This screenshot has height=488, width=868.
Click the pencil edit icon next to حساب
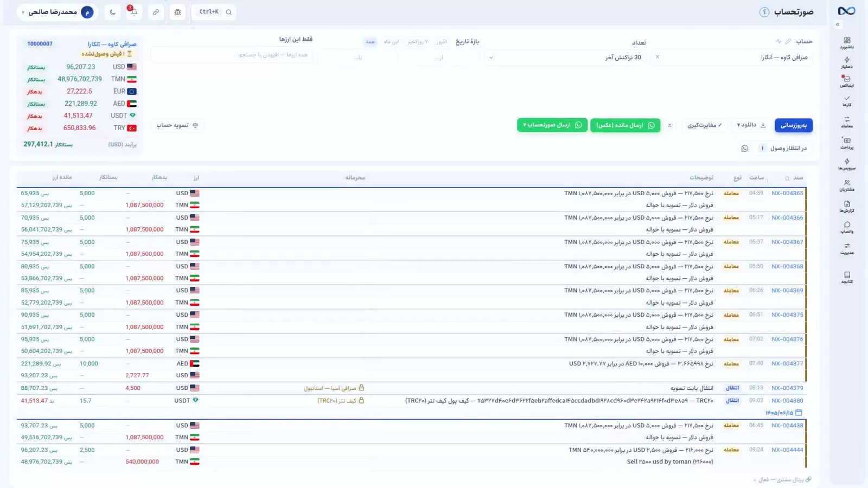point(788,41)
